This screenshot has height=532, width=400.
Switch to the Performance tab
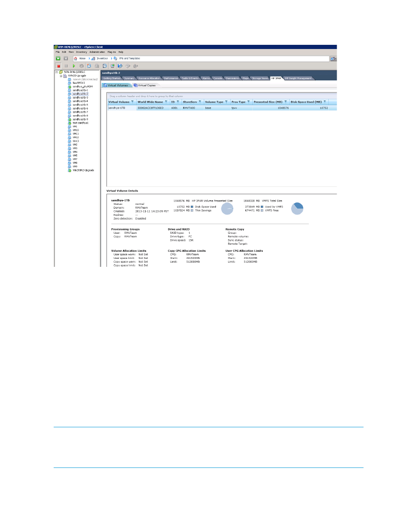(x=171, y=78)
